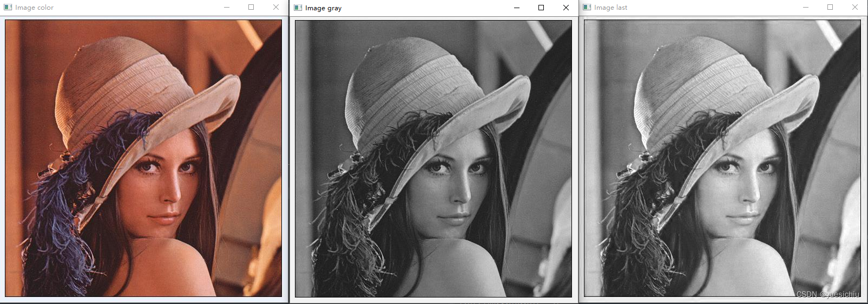Minimize the Image color window
The height and width of the screenshot is (304, 868).
[x=227, y=8]
